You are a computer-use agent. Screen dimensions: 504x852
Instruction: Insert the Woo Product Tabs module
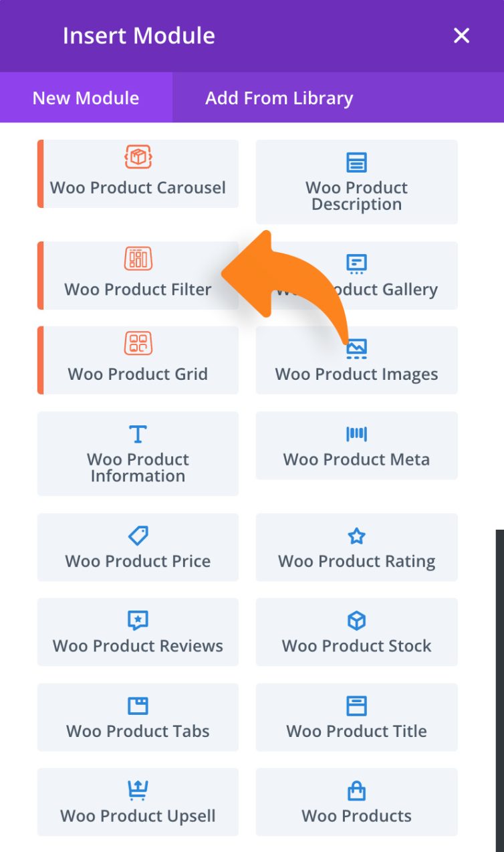138,718
